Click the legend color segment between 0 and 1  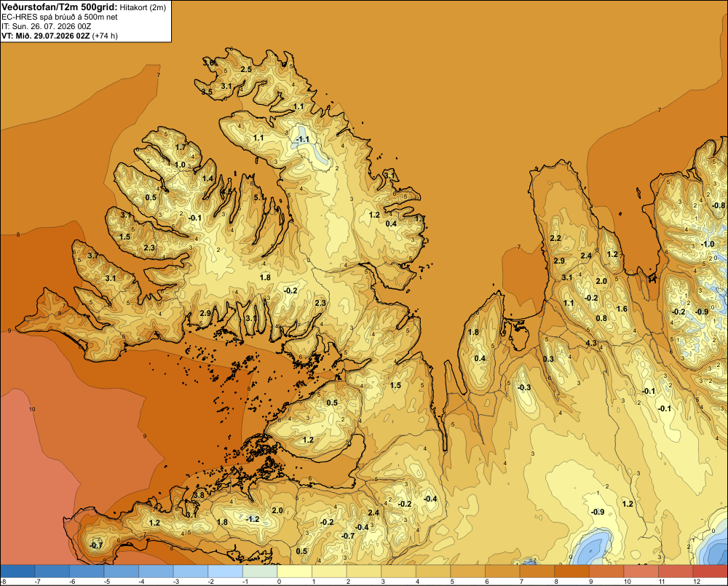pyautogui.click(x=295, y=571)
